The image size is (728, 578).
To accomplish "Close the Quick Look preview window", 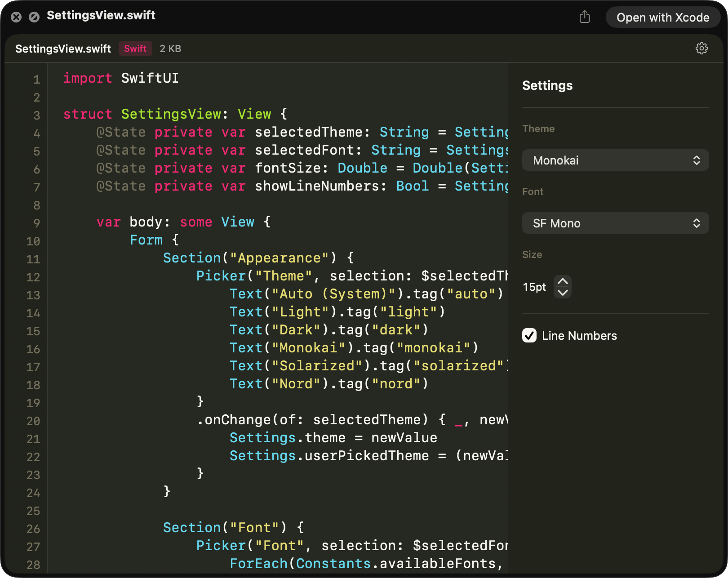I will (x=16, y=17).
